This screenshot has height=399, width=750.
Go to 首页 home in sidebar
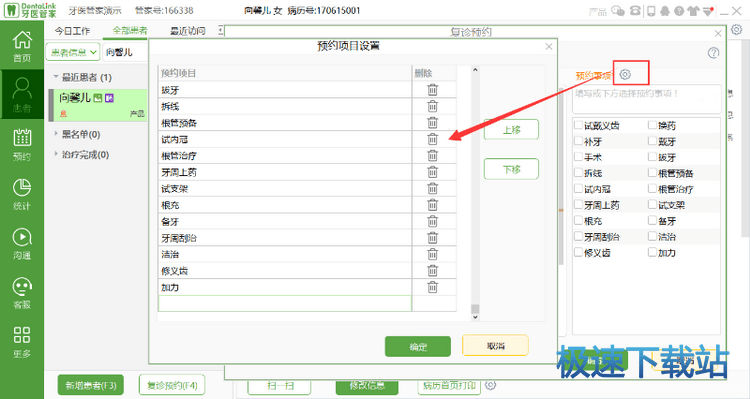(x=22, y=46)
